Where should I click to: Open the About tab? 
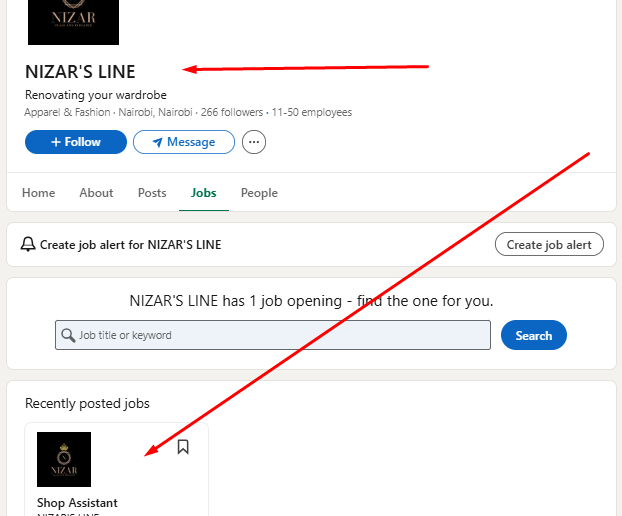(96, 193)
